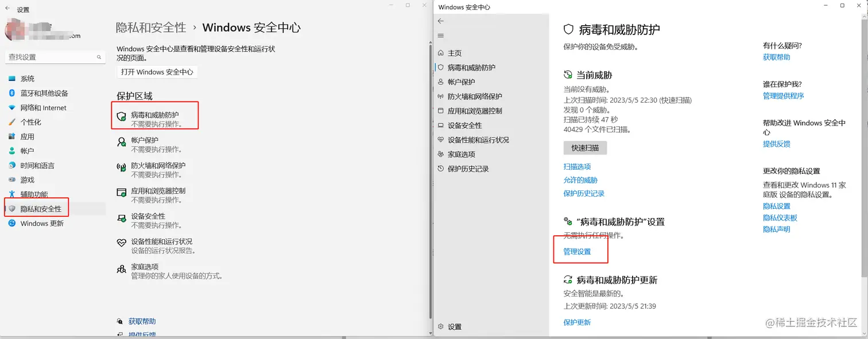
Task: Click the 游戏 controller icon in sidebar
Action: point(12,180)
